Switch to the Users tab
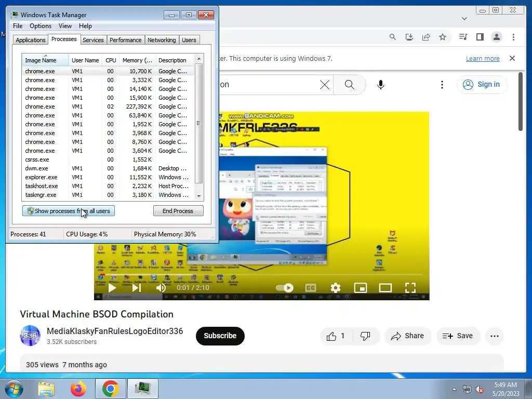Viewport: 532px width, 399px height. 189,40
